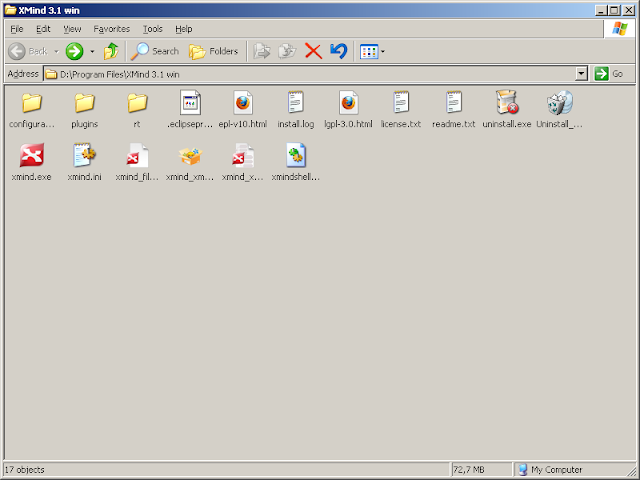Click the Go button
The image size is (640, 480).
pyautogui.click(x=609, y=74)
